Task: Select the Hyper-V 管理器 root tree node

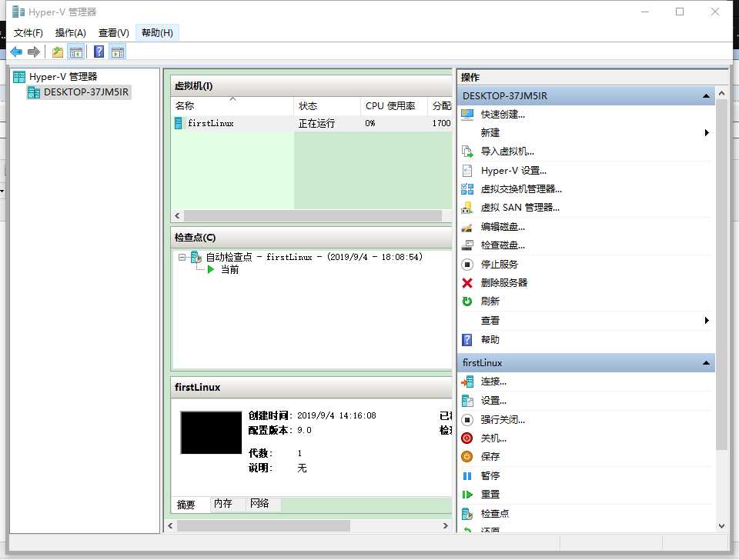Action: tap(55, 77)
